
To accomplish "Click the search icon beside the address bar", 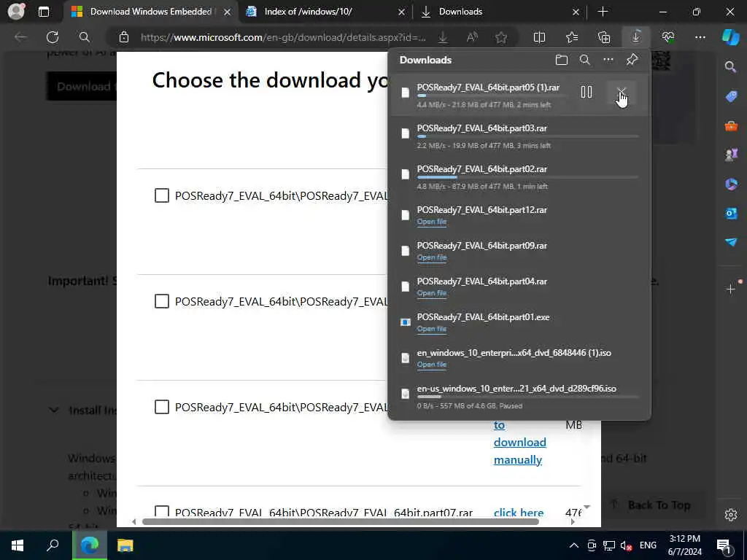I will click(x=85, y=37).
